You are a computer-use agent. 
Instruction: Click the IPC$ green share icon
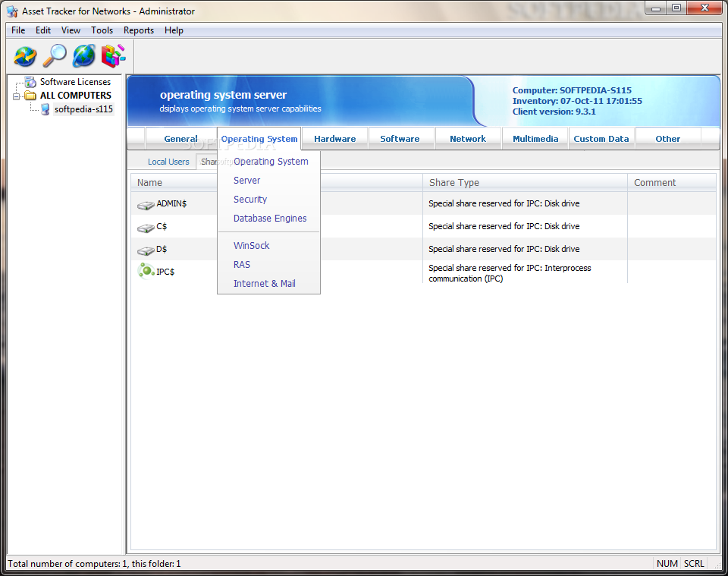pyautogui.click(x=146, y=270)
